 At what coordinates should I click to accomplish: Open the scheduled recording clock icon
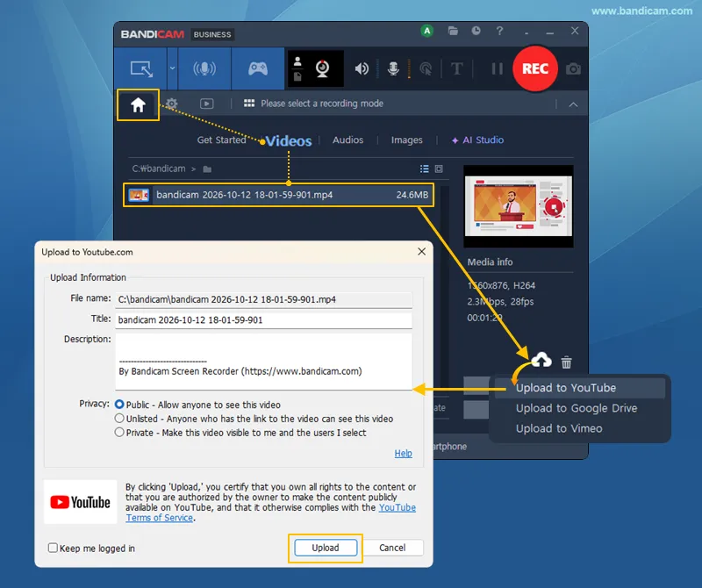click(476, 31)
